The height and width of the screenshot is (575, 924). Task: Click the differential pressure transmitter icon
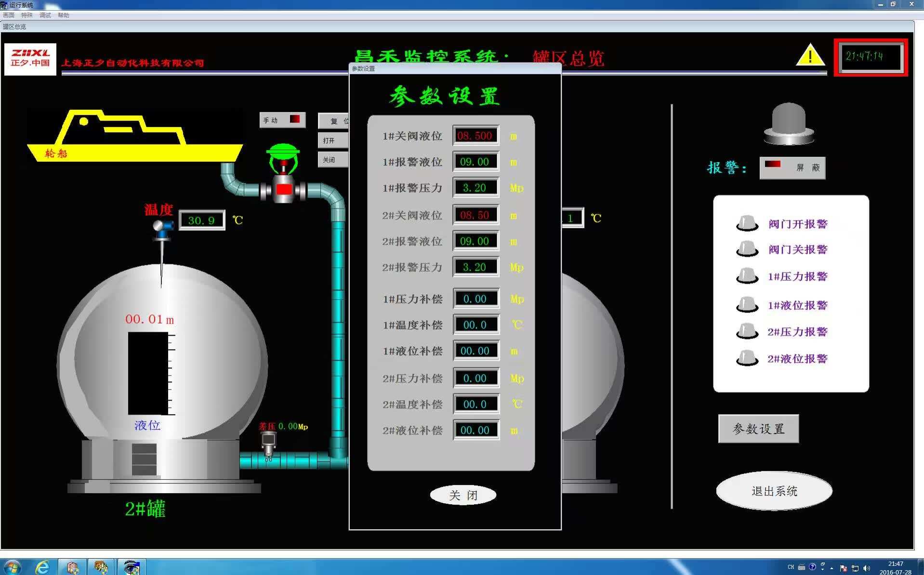click(268, 443)
